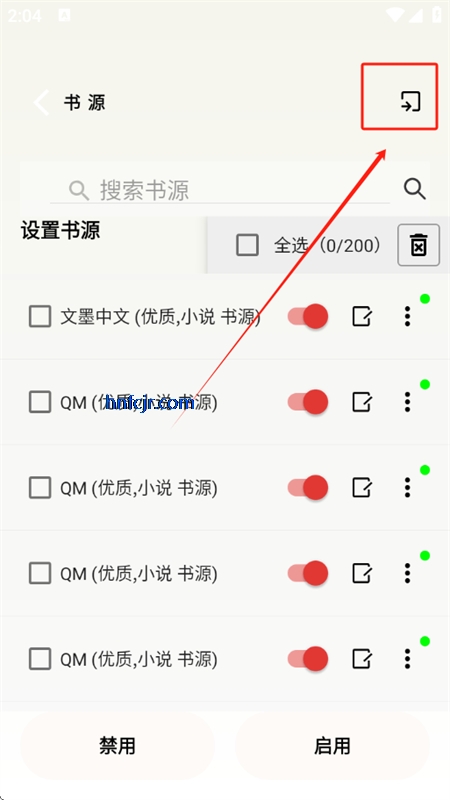Open the third QM book source entry
450x800 pixels.
click(x=139, y=574)
